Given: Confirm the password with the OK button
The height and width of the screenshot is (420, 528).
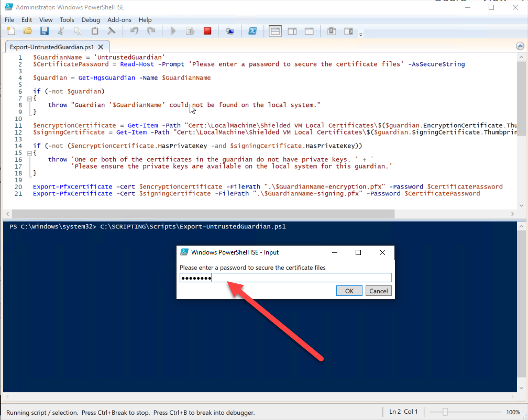Looking at the screenshot, I should (349, 291).
